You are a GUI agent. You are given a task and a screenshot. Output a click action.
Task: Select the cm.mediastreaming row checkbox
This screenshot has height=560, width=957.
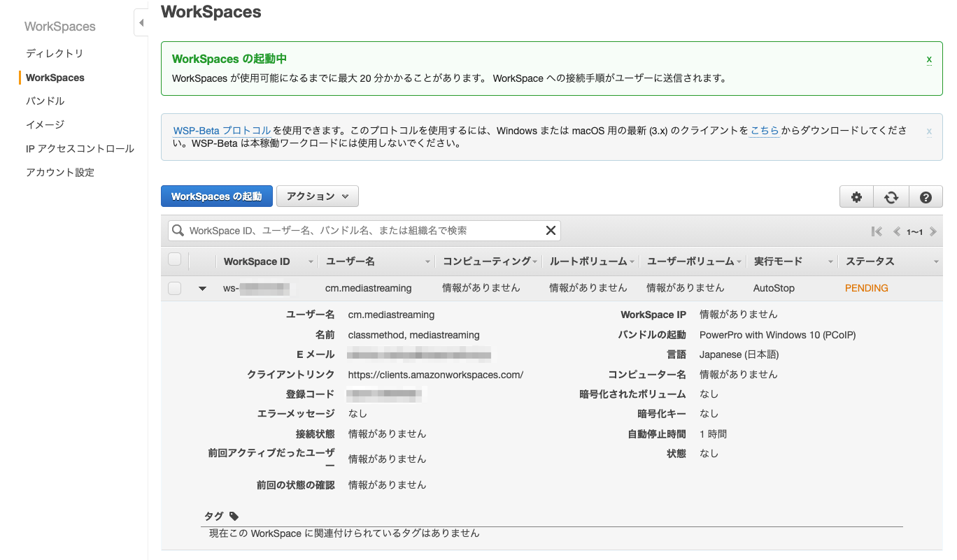(175, 288)
